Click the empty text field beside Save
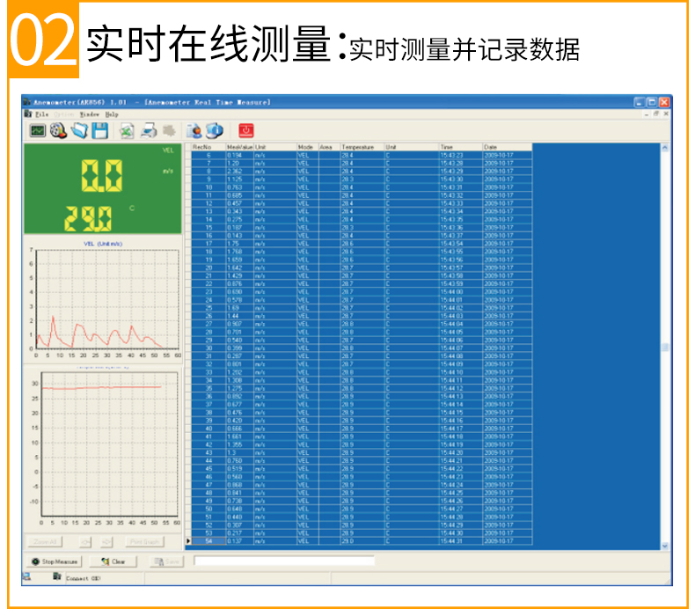This screenshot has height=616, width=695. [x=284, y=560]
